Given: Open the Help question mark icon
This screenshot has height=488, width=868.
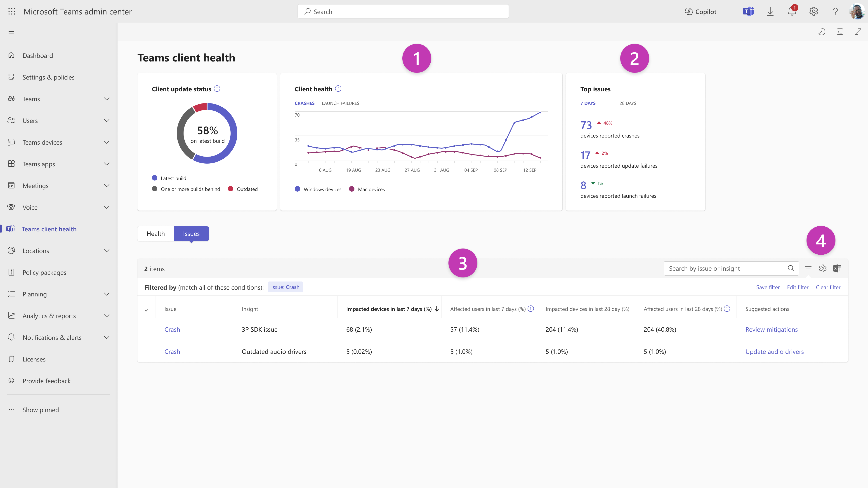Looking at the screenshot, I should tap(835, 11).
